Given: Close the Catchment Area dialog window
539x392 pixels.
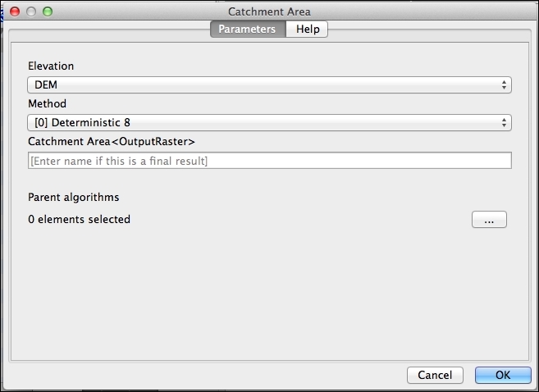Looking at the screenshot, I should coord(15,12).
